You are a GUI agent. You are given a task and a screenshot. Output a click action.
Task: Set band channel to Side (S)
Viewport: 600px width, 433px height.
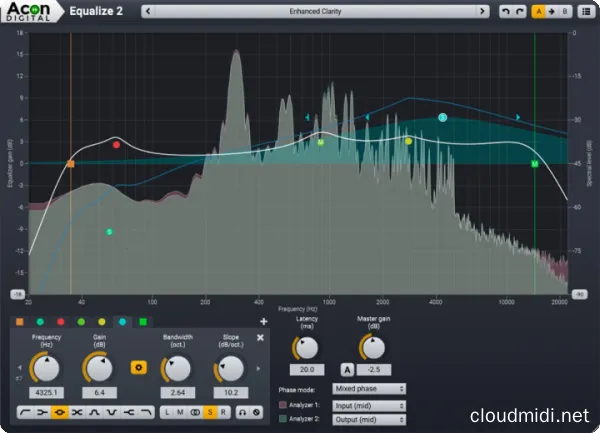click(210, 412)
